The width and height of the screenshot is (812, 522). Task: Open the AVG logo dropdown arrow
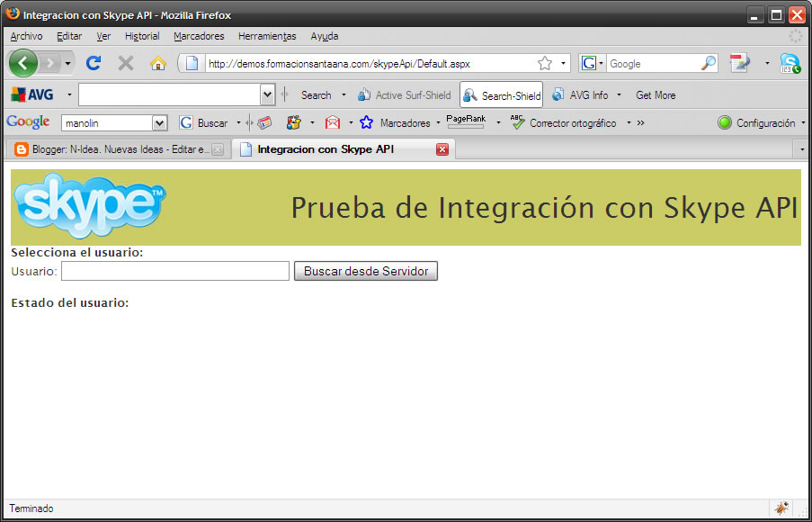tap(69, 94)
